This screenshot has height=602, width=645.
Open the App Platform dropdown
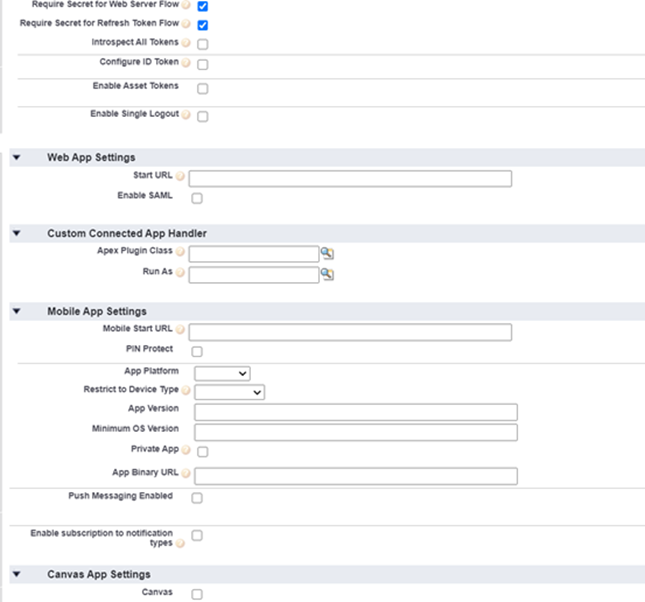click(x=222, y=373)
